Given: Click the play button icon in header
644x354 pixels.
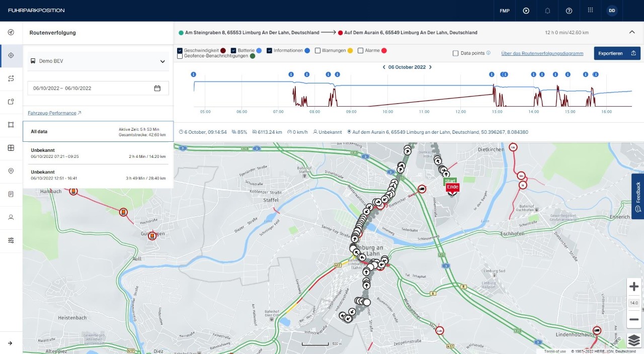Looking at the screenshot, I should click(x=526, y=11).
